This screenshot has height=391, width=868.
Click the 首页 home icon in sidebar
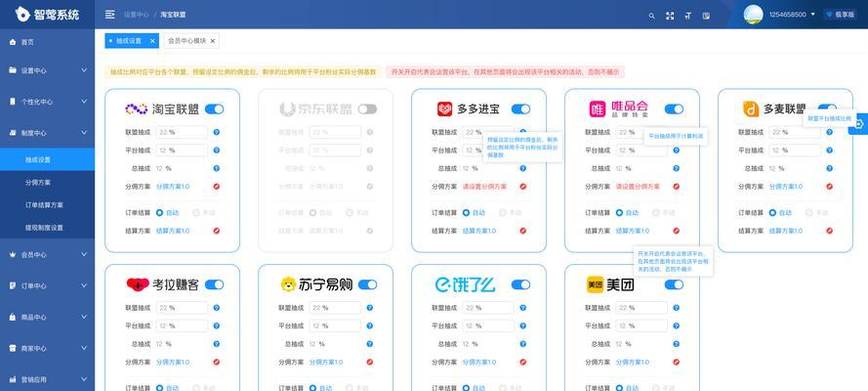click(x=13, y=42)
